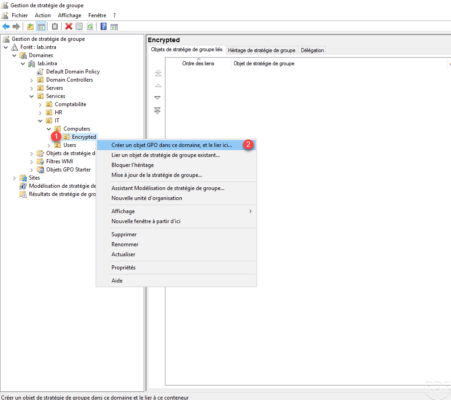Click the move link to bottom arrow
This screenshot has width=451, height=400.
coord(158,110)
